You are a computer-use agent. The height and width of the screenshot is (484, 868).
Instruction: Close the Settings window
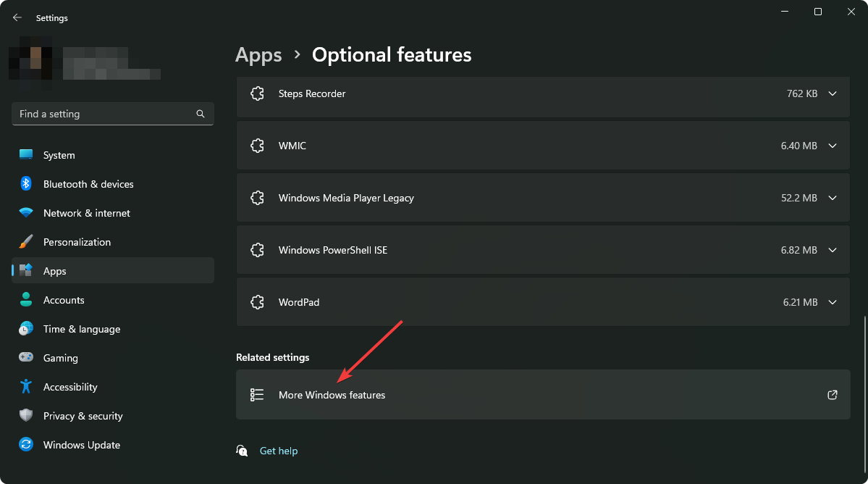851,12
